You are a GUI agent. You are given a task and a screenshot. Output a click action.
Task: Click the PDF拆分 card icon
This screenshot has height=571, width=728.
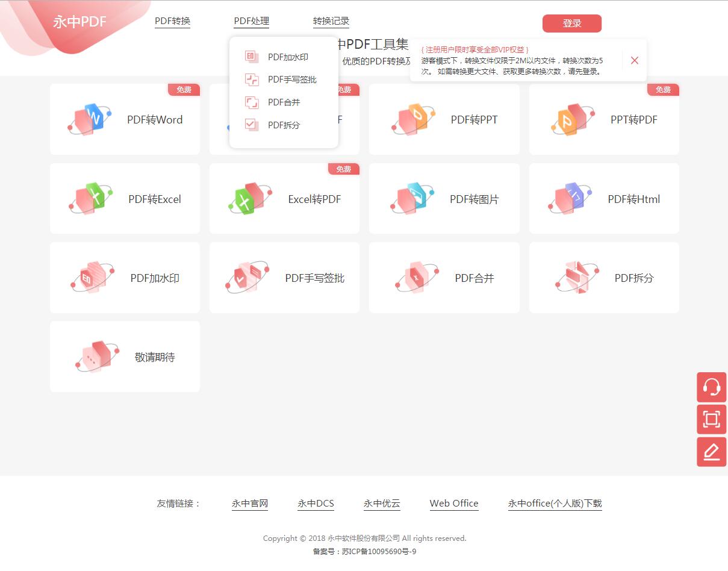577,278
